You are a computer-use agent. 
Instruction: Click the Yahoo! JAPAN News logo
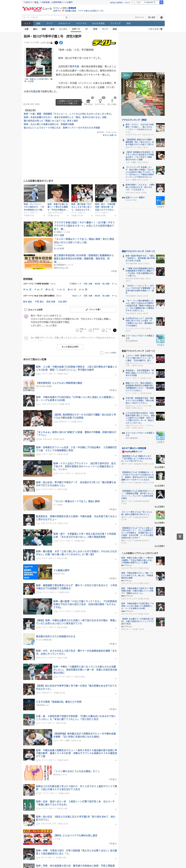(x=37, y=9)
